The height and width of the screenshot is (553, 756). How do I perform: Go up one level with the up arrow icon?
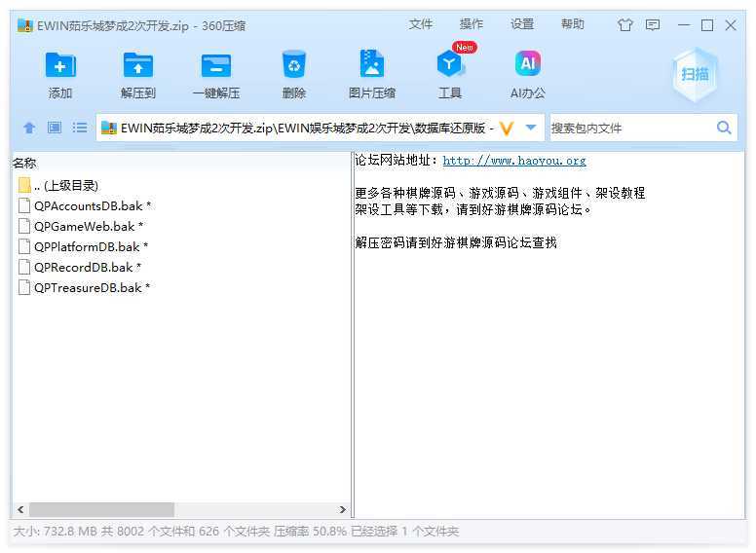point(29,128)
